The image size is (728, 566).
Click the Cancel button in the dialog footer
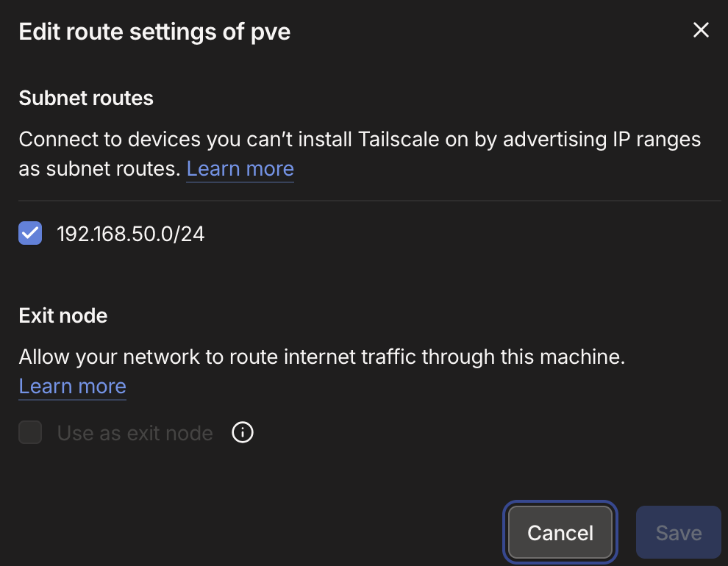point(560,532)
